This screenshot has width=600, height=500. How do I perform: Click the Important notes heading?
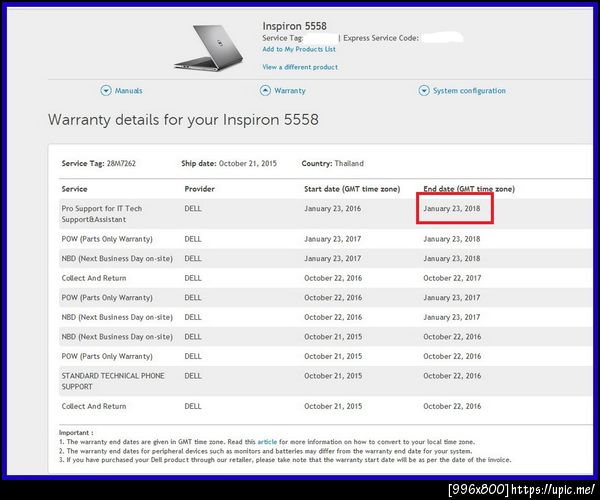click(x=76, y=433)
